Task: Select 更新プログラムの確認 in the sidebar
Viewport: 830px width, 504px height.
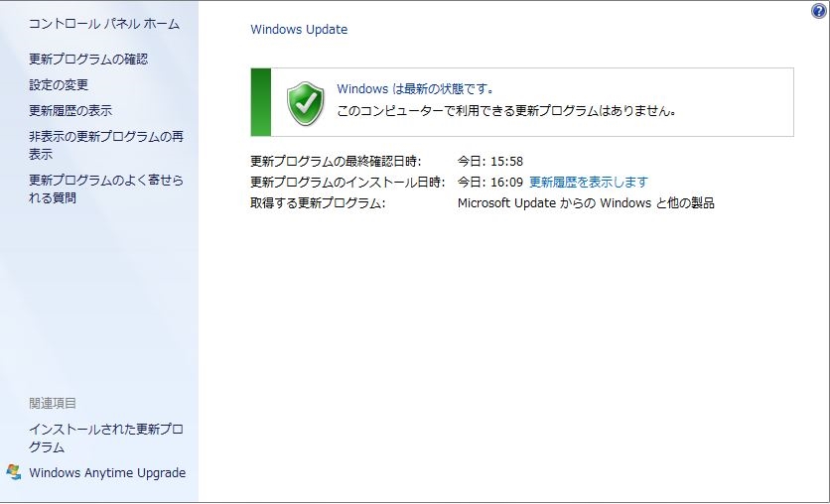Action: [88, 59]
